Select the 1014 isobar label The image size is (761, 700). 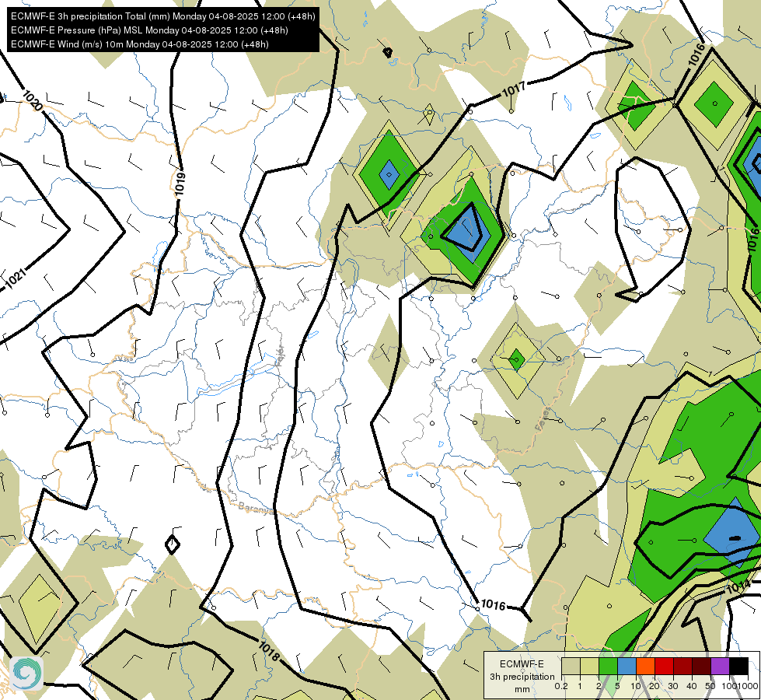(738, 588)
